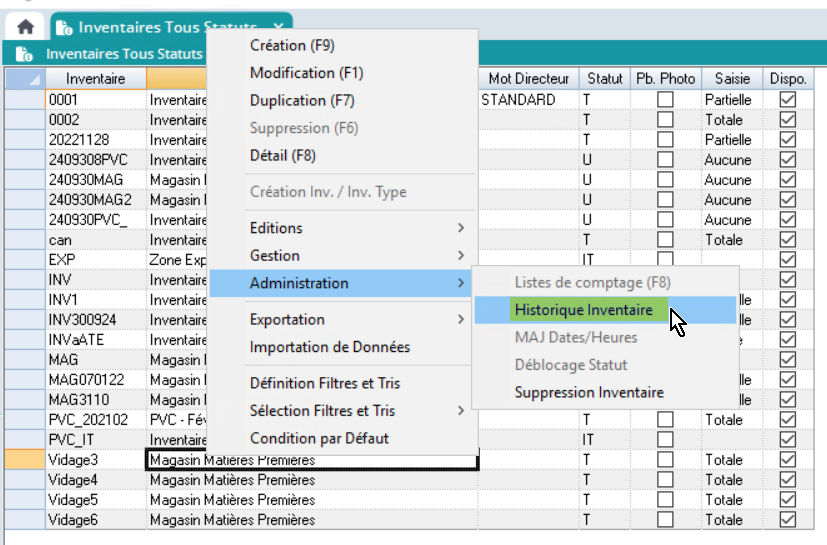Click the Mot Directeur column header
This screenshot has height=545, width=827.
coord(528,79)
